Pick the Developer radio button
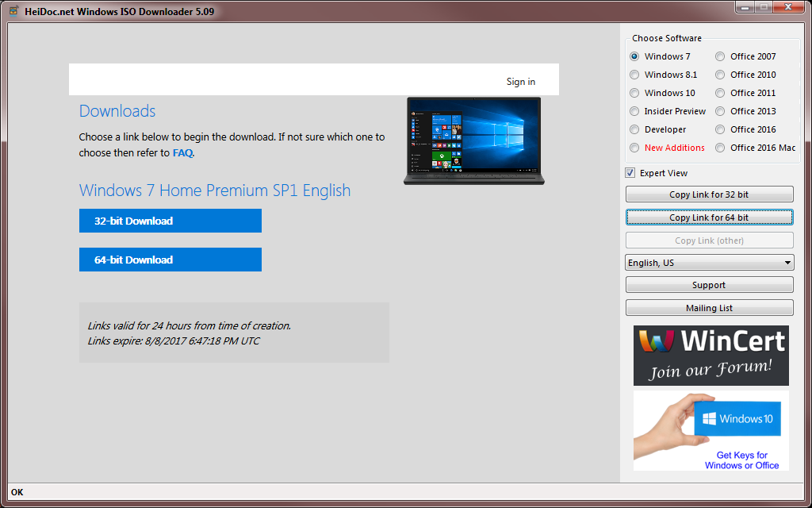The width and height of the screenshot is (812, 508). click(634, 129)
